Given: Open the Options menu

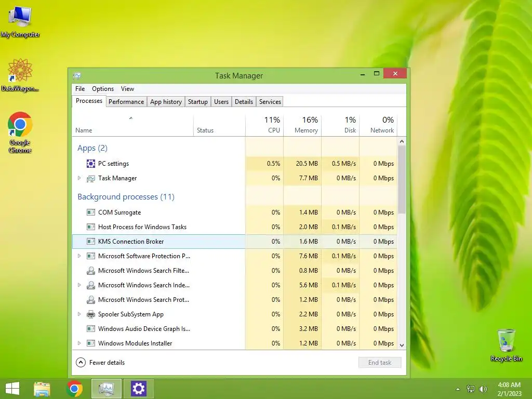Looking at the screenshot, I should coord(103,89).
